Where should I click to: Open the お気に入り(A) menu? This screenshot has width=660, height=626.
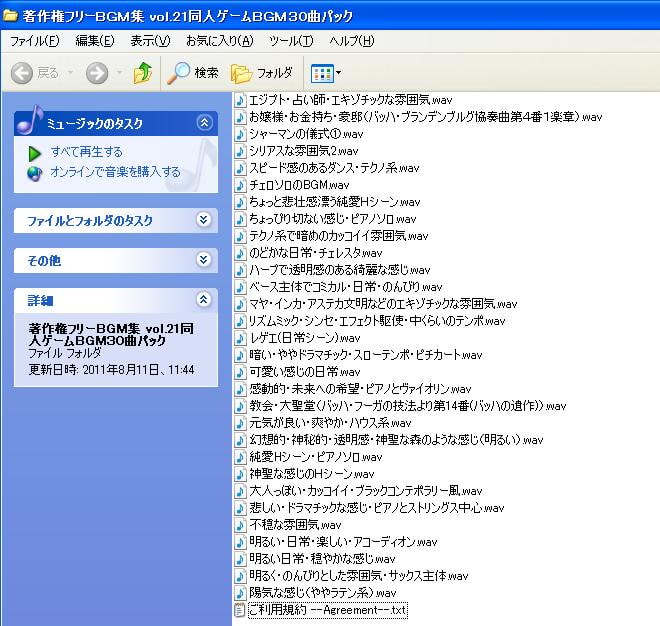tap(219, 41)
